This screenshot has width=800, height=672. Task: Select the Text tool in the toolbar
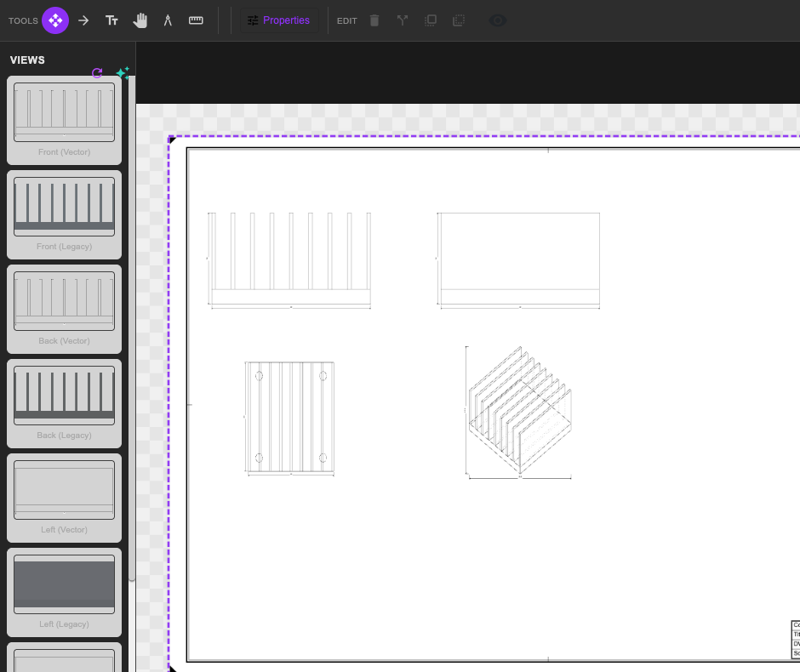click(x=111, y=20)
